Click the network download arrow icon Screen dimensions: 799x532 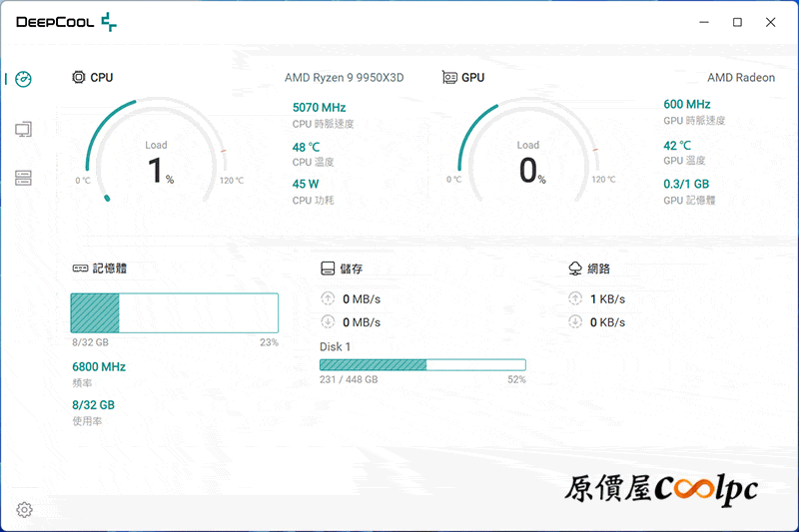click(x=575, y=321)
